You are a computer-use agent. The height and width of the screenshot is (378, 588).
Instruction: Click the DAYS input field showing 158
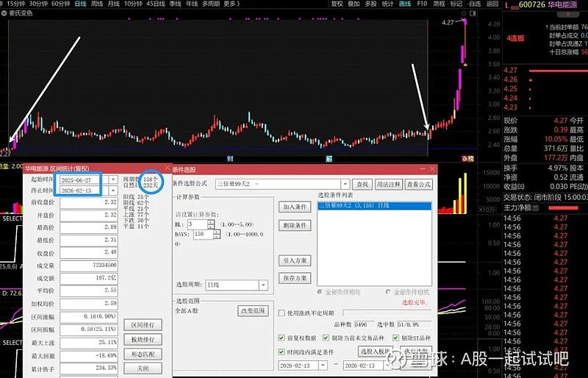(204, 235)
